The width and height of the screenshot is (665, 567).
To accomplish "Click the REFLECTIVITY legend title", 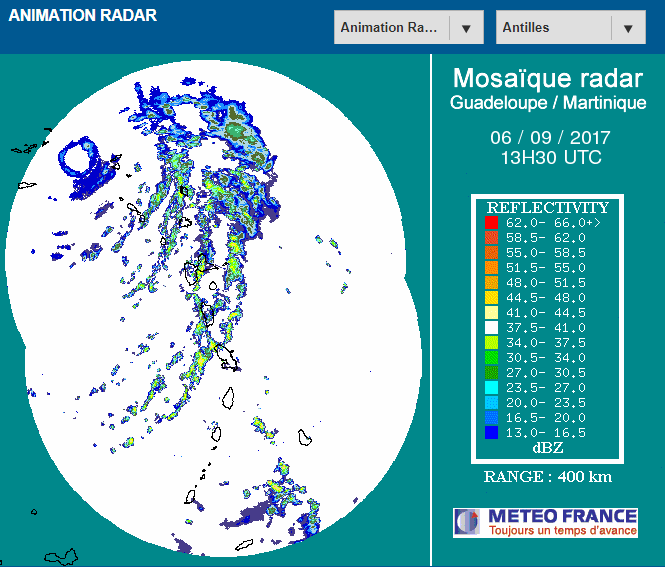I will (x=548, y=208).
